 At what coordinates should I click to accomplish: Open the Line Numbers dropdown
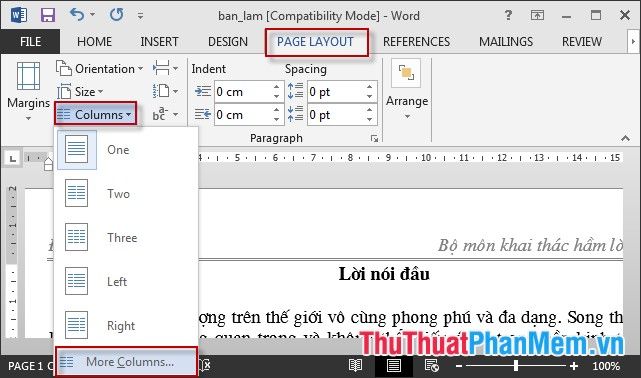[x=165, y=91]
